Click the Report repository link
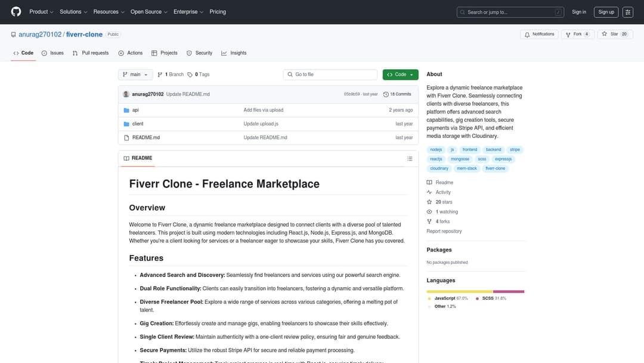 (444, 232)
